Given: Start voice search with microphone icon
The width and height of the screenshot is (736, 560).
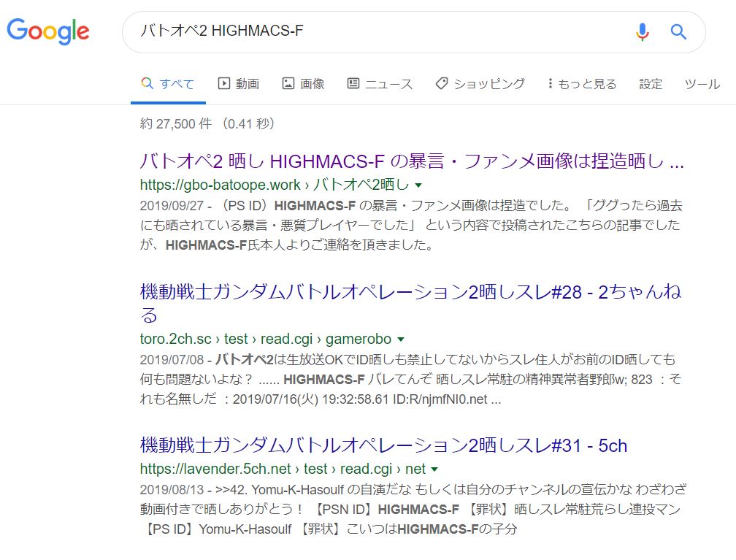Looking at the screenshot, I should pyautogui.click(x=642, y=31).
